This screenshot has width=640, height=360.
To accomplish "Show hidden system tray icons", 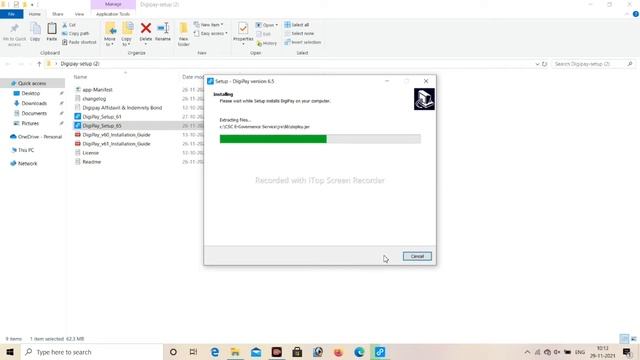I will click(x=527, y=352).
